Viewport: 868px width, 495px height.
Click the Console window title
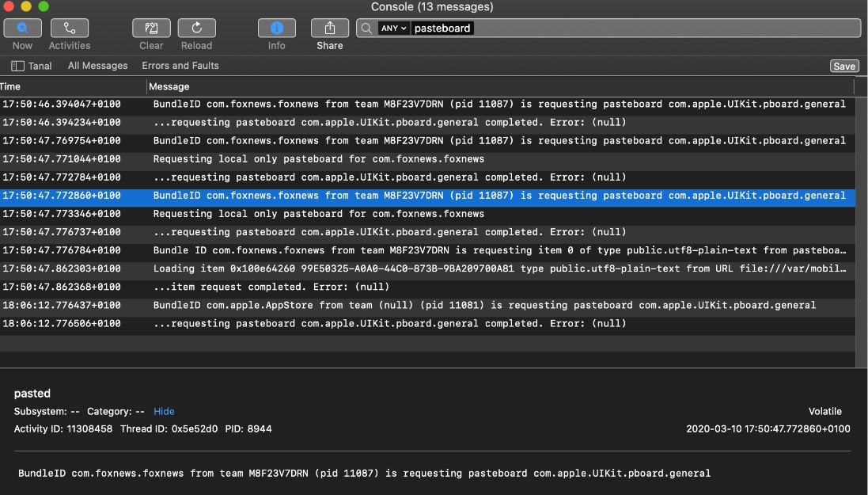pyautogui.click(x=432, y=6)
